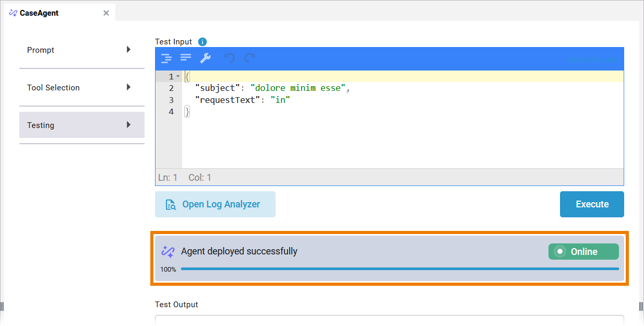Viewport: 644px width, 326px height.
Task: Click the undo arrow in editor toolbar
Action: pos(229,58)
